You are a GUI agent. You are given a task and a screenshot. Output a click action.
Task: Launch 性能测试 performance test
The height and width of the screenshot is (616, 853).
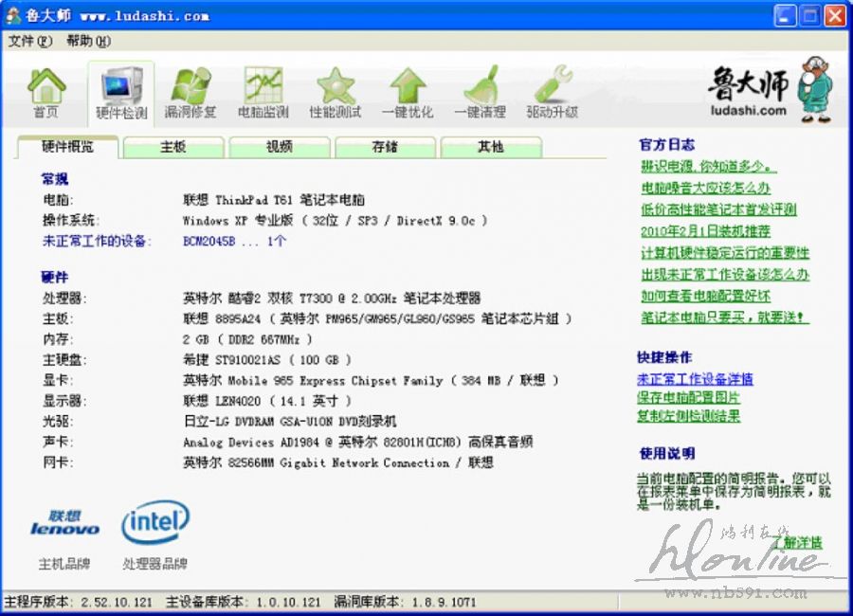click(x=335, y=93)
